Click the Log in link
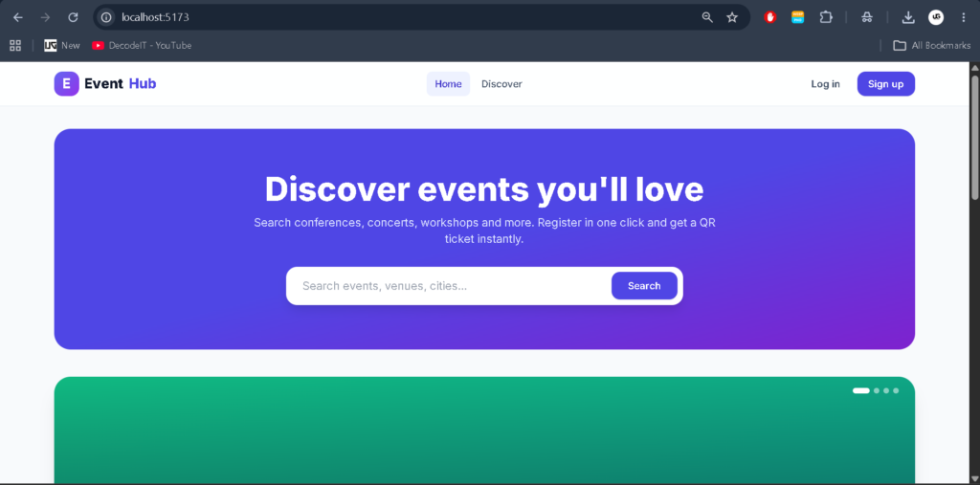The height and width of the screenshot is (485, 980). tap(825, 84)
